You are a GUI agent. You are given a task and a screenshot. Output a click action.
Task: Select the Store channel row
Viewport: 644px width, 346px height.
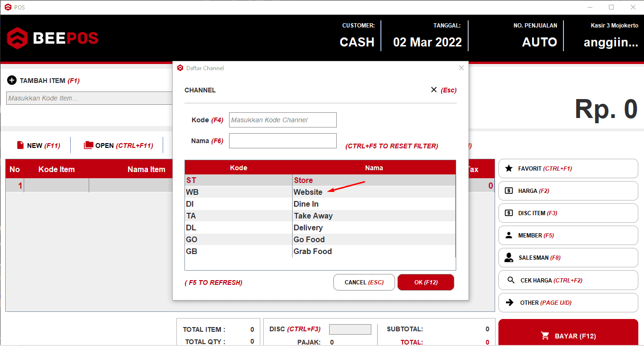pyautogui.click(x=320, y=180)
